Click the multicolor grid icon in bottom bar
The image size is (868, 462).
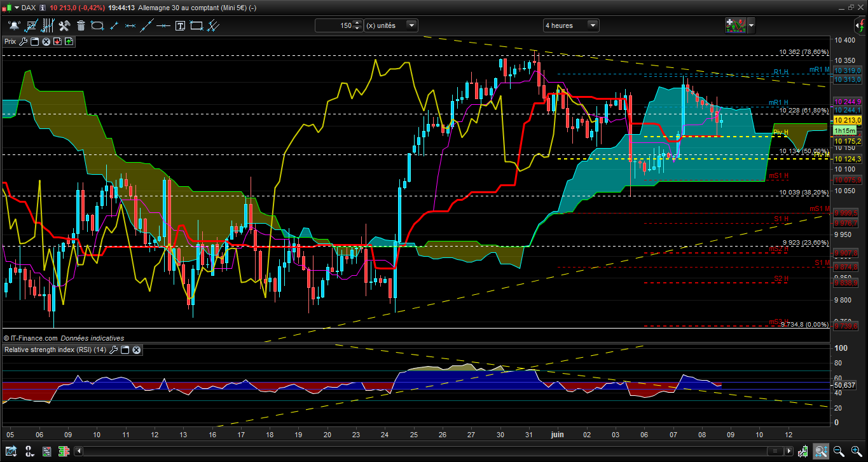click(46, 452)
